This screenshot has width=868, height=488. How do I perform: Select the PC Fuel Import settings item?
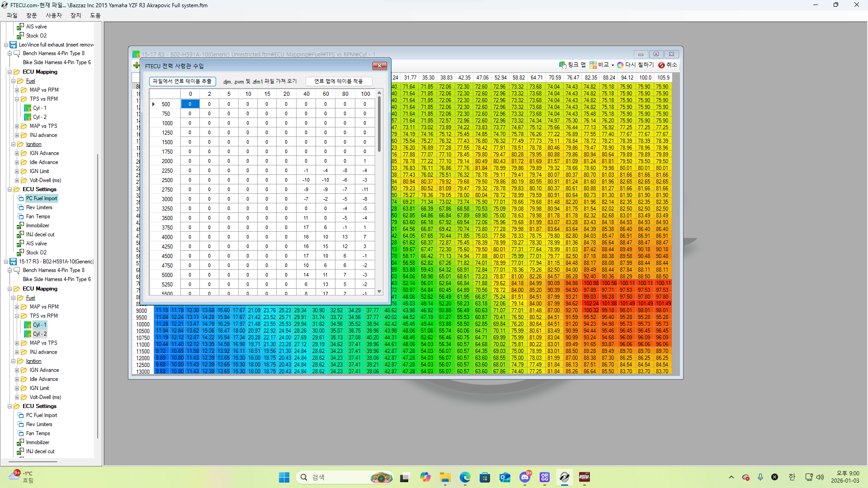click(x=41, y=198)
